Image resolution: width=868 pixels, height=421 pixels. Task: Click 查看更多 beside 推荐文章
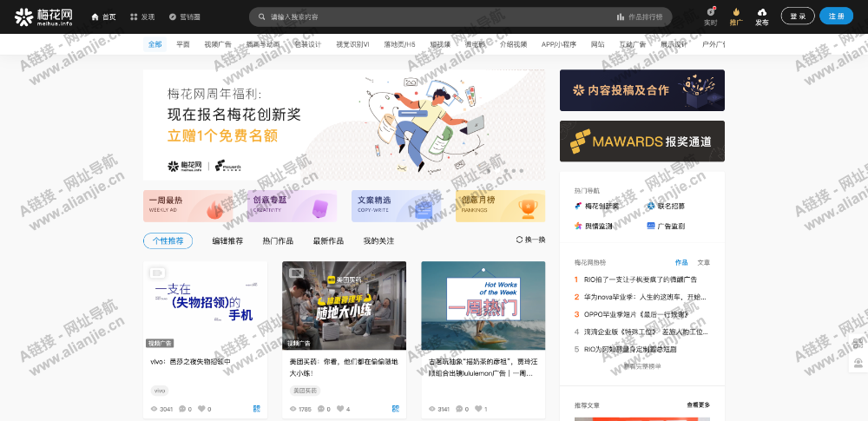coord(699,405)
